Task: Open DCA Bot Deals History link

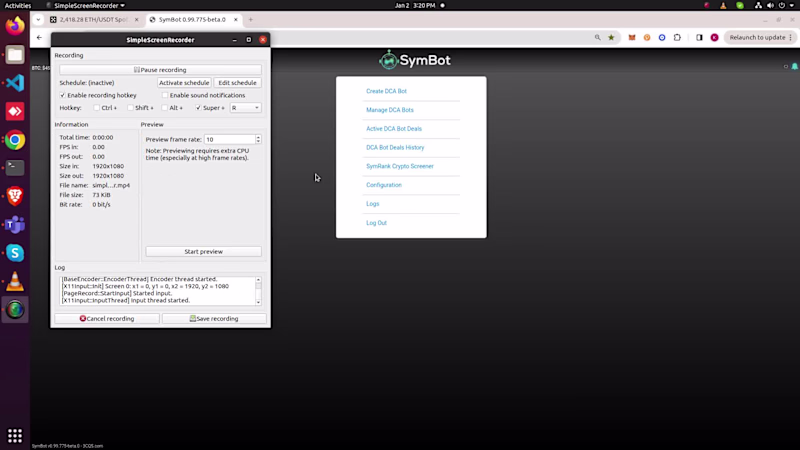Action: click(x=395, y=147)
